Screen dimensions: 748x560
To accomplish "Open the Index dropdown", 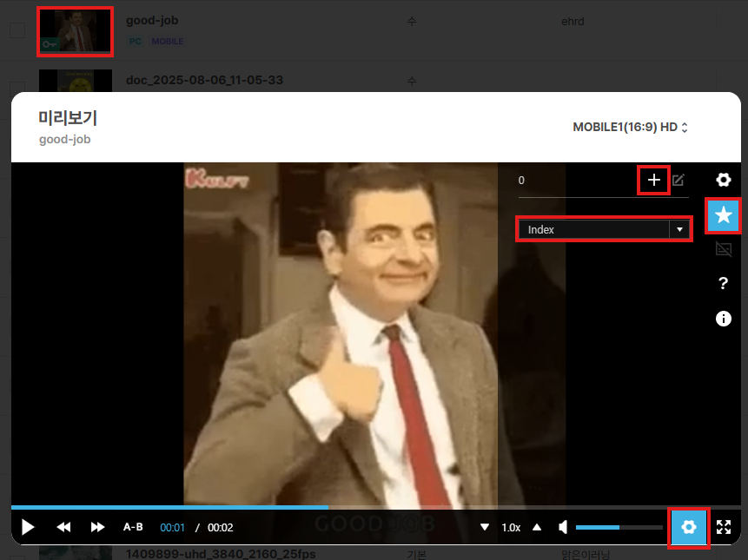I will [x=604, y=229].
